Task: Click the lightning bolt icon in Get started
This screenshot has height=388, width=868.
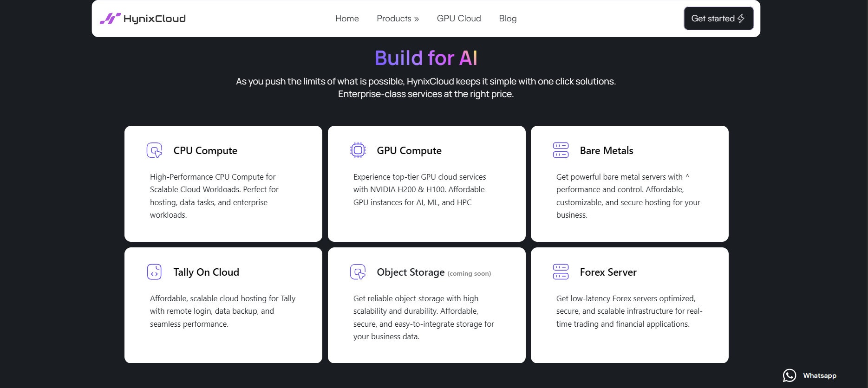Action: (x=741, y=19)
